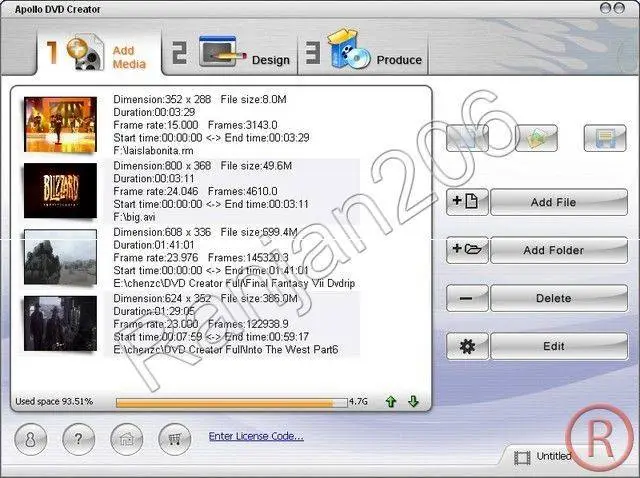The width and height of the screenshot is (640, 478).
Task: Click Dimension:352 x 288 text
Action: click(x=162, y=99)
